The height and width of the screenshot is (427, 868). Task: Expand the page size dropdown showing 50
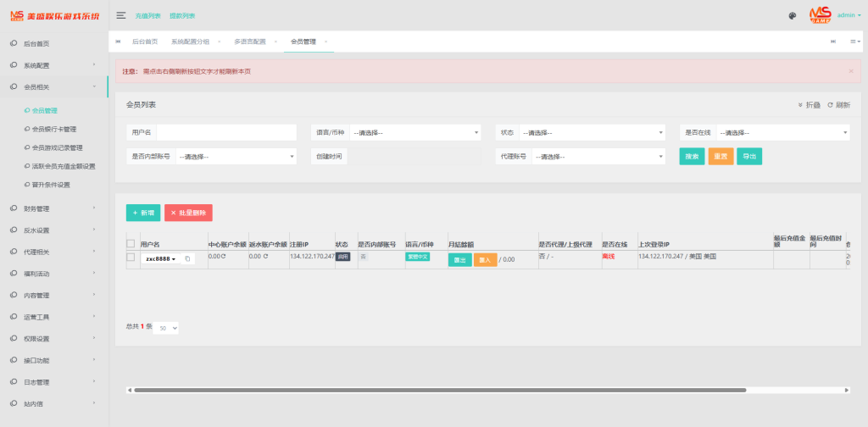click(165, 327)
